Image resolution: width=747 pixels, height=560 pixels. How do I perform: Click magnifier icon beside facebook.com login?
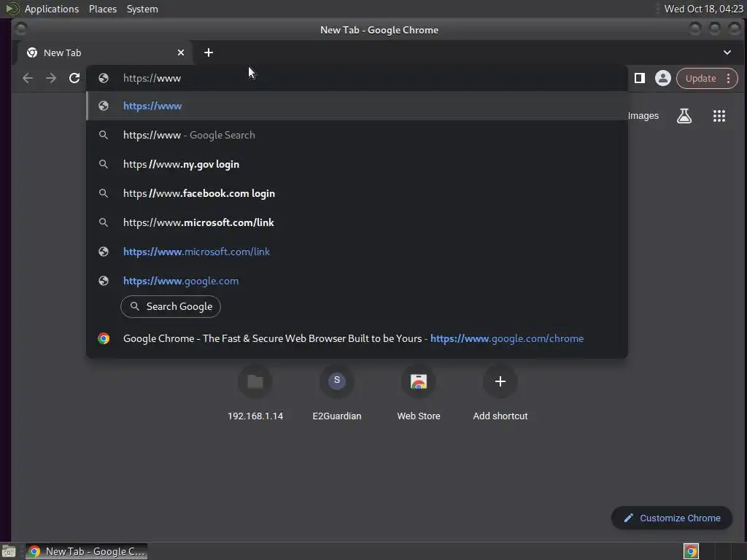(104, 193)
